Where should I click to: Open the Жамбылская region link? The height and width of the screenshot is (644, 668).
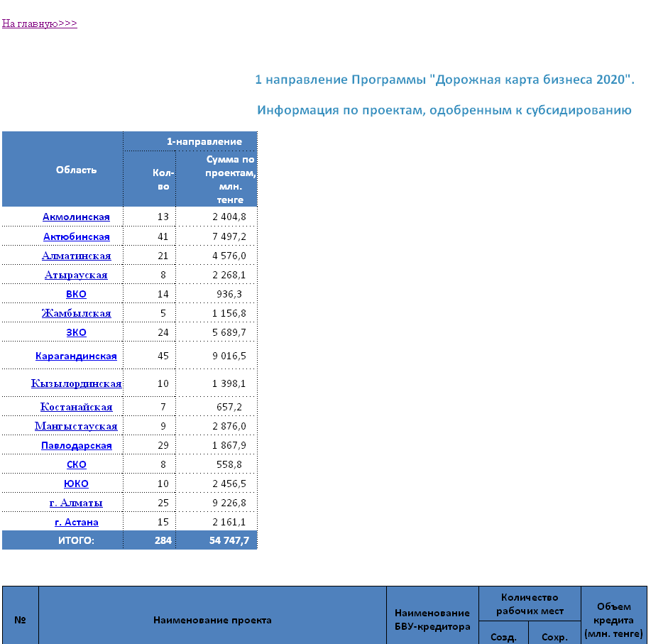click(x=76, y=313)
